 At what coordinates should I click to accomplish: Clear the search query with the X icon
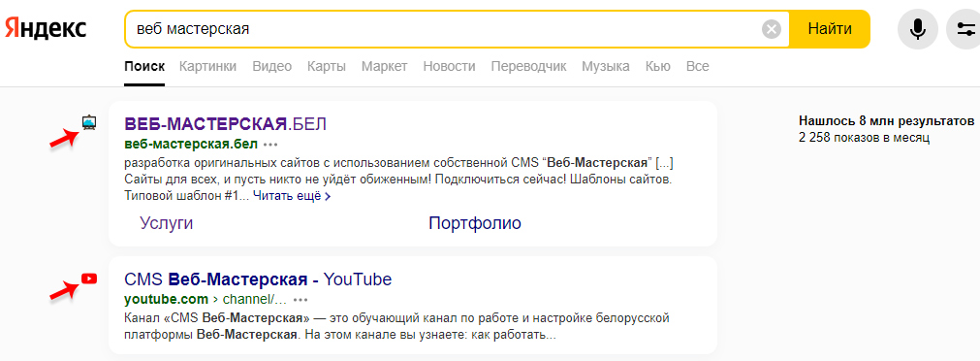coord(772,29)
